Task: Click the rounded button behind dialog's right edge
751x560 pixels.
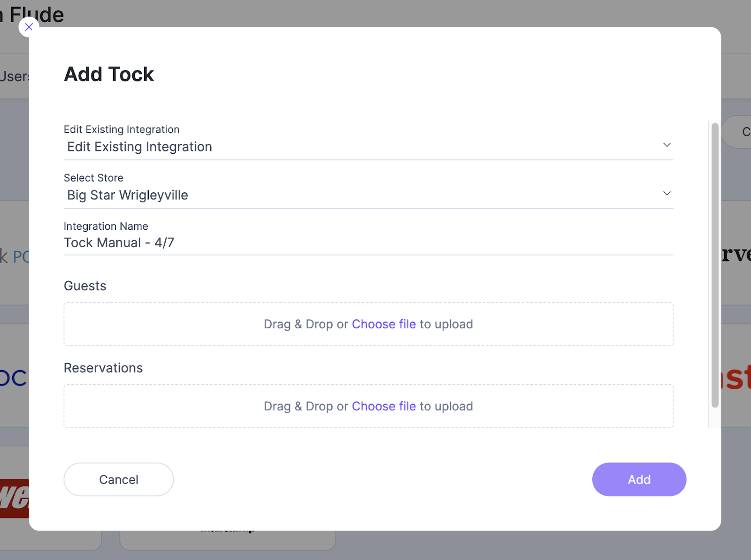Action: 737,132
